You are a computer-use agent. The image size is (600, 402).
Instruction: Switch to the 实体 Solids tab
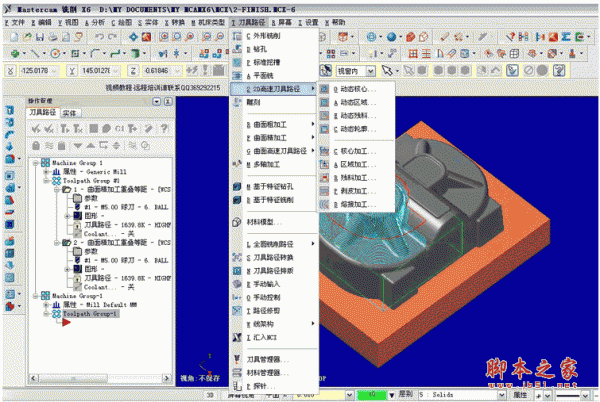point(70,113)
